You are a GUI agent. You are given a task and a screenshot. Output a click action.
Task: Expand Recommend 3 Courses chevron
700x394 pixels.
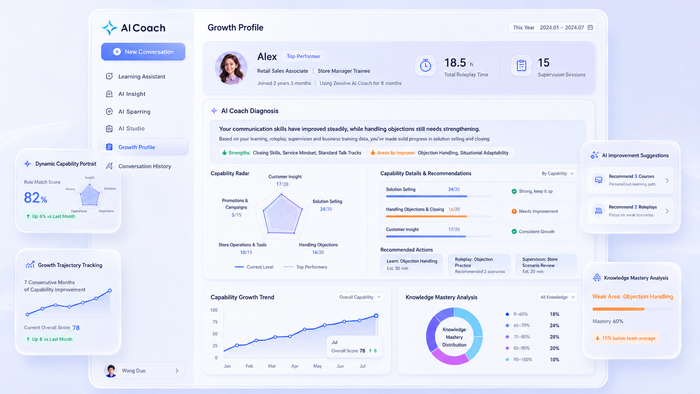(x=667, y=180)
